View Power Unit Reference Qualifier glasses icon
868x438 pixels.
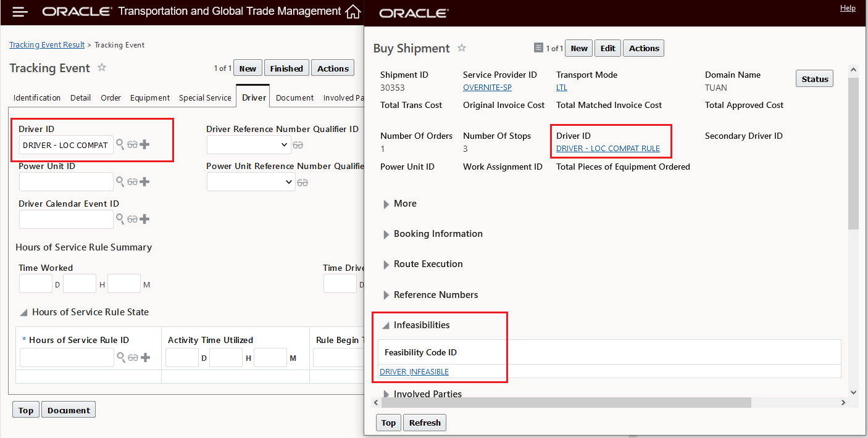click(302, 183)
